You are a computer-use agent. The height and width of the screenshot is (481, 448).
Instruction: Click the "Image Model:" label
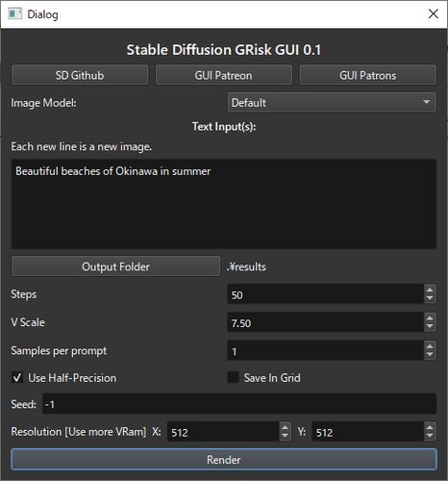tap(44, 103)
